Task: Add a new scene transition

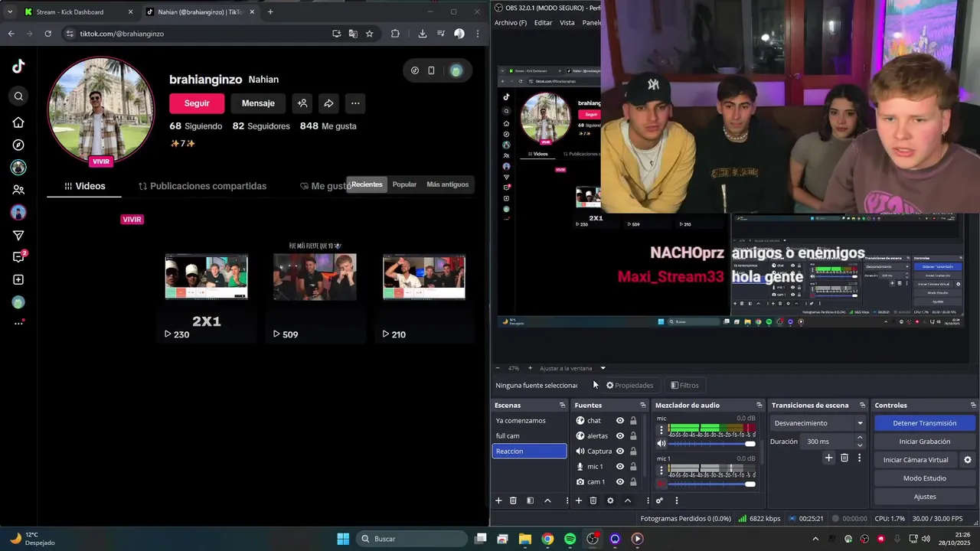Action: click(x=828, y=458)
